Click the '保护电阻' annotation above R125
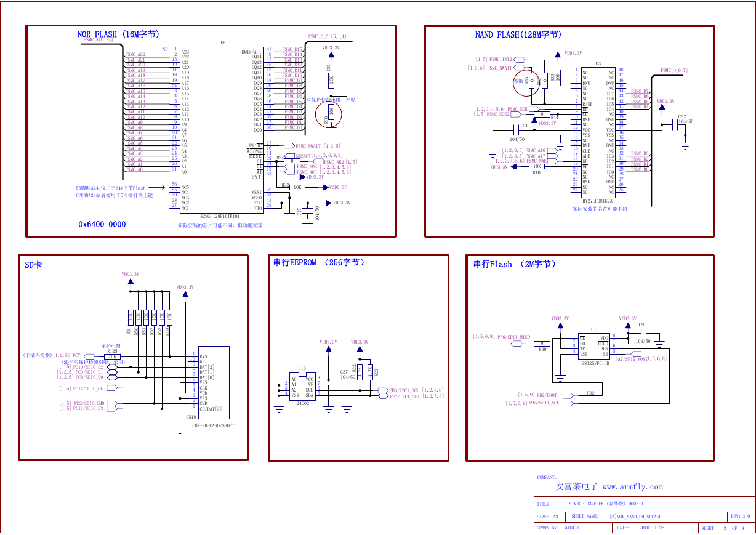Image resolution: width=756 pixels, height=535 pixels. 110,346
